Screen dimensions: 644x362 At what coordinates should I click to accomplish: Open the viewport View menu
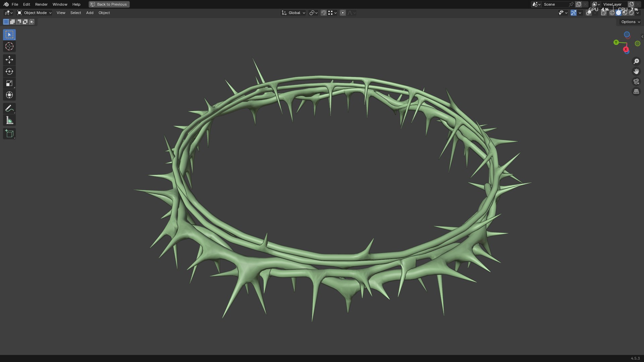[x=61, y=13]
